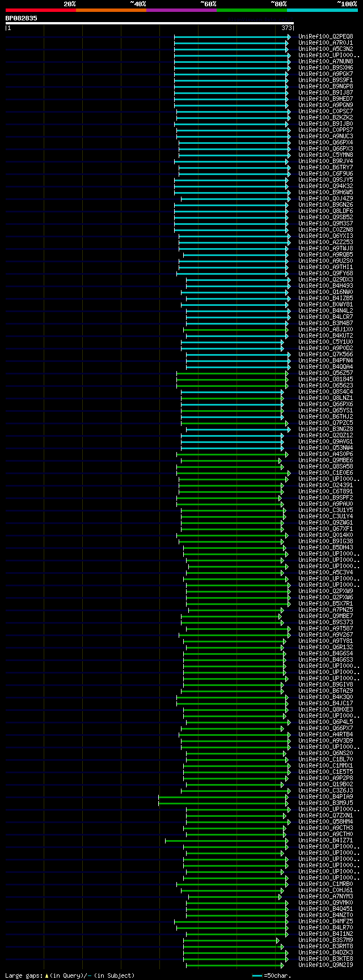Select the UniRef100_B9HED7 label
The image size is (363, 980).
[326, 99]
